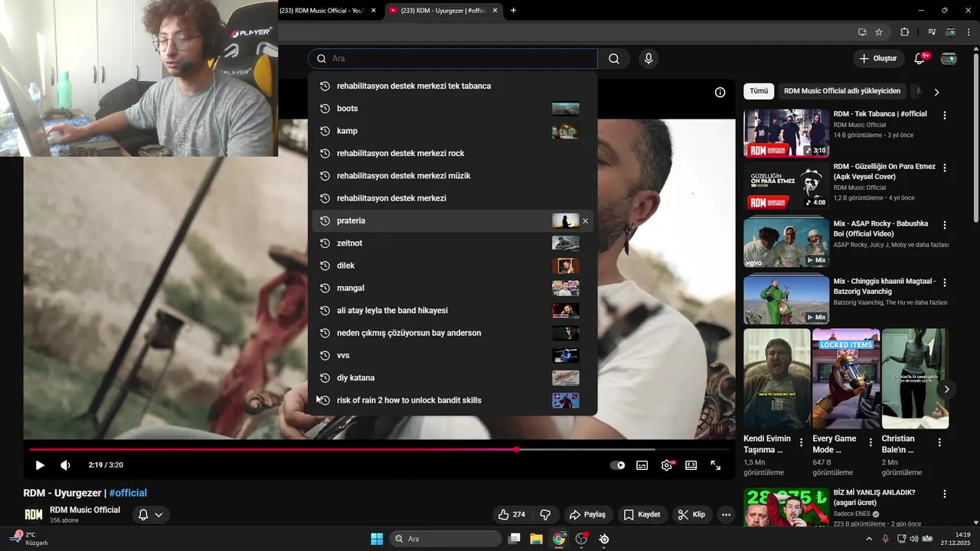This screenshot has width=980, height=551.
Task: Open Windows Start menu
Action: tap(377, 539)
